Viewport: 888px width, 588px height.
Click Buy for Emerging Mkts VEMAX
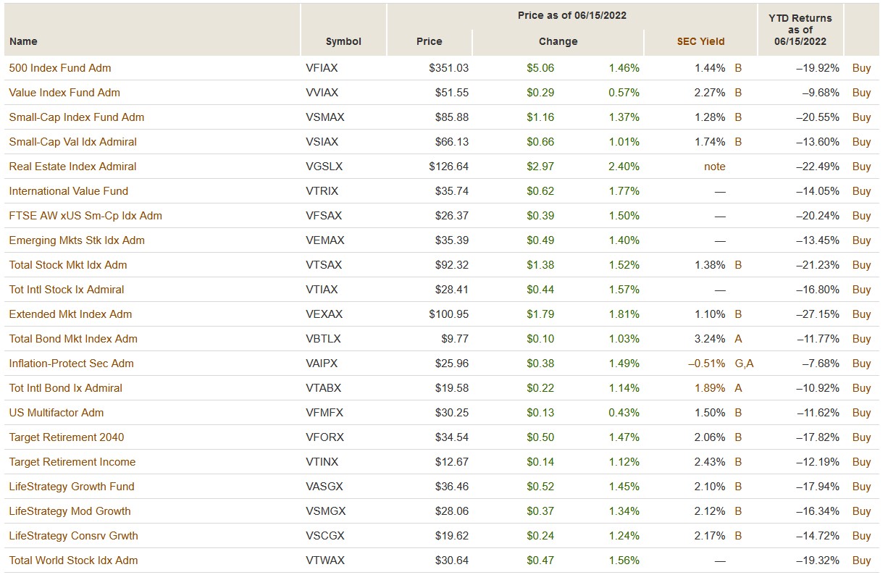(x=861, y=240)
